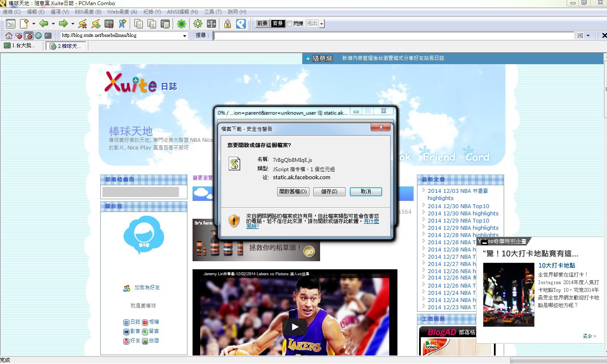The height and width of the screenshot is (364, 607).
Task: Open the BBS最愛 (B) menu
Action: [88, 12]
